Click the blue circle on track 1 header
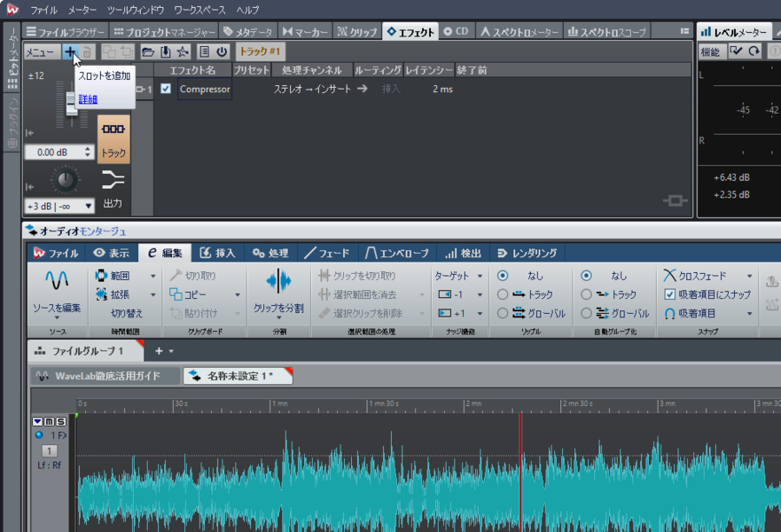Viewport: 781px width, 532px height. click(x=39, y=434)
